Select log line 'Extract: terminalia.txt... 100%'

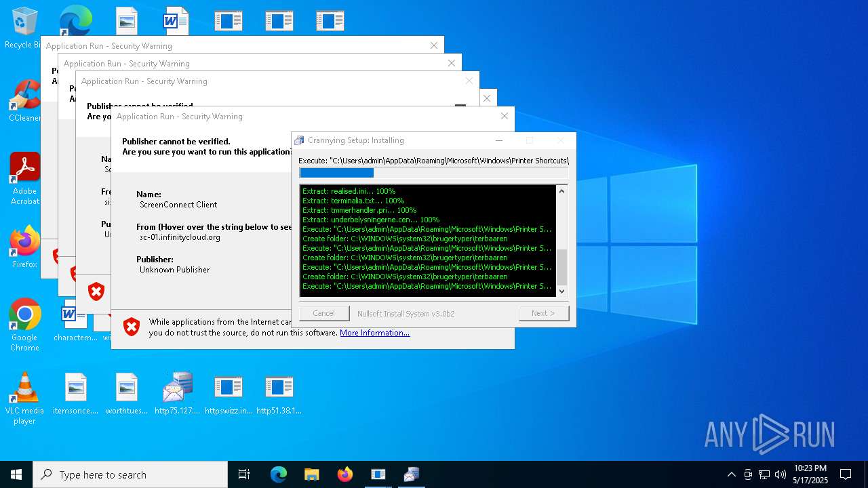pos(353,201)
